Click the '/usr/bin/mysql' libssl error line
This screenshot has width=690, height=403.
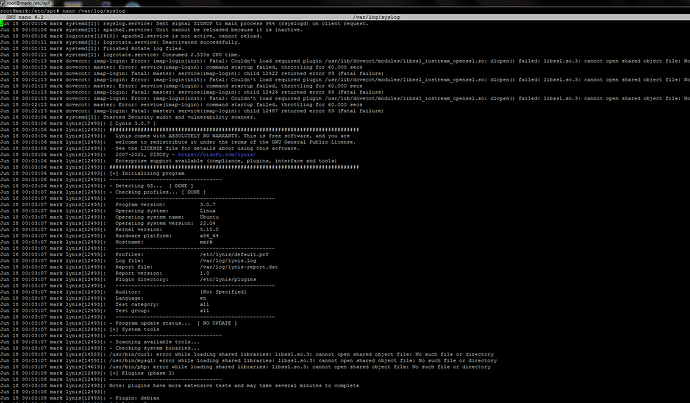(x=303, y=361)
